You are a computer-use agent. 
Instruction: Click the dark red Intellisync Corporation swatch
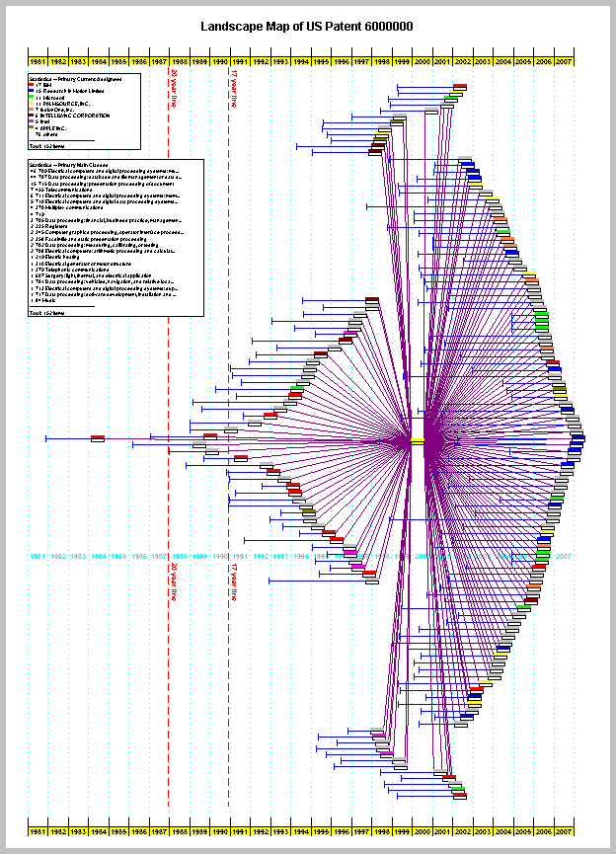point(32,116)
